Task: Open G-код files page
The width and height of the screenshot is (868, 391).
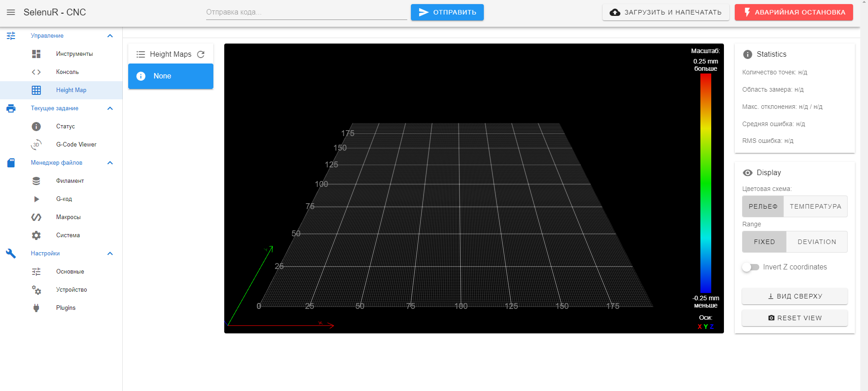Action: [61, 199]
